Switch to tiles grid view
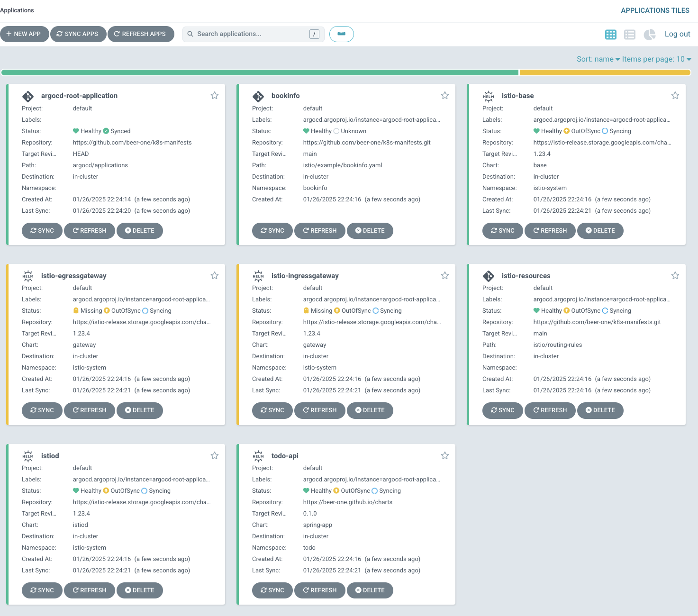This screenshot has height=616, width=698. click(611, 34)
